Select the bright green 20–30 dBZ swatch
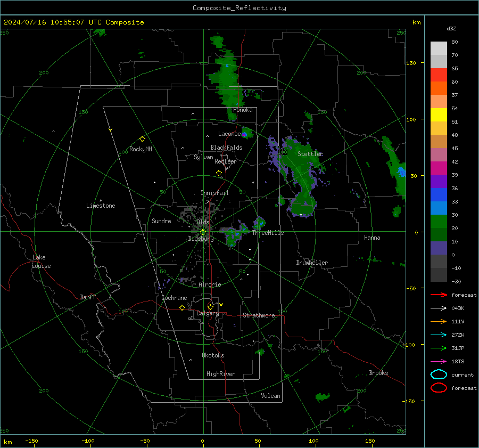 (439, 222)
